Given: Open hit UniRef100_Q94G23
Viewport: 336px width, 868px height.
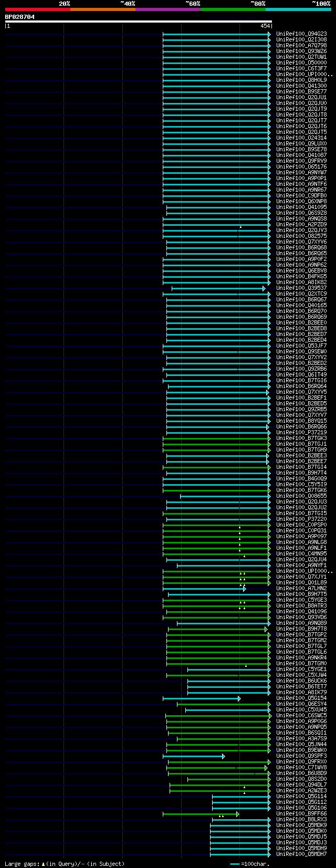Looking at the screenshot, I should (301, 34).
